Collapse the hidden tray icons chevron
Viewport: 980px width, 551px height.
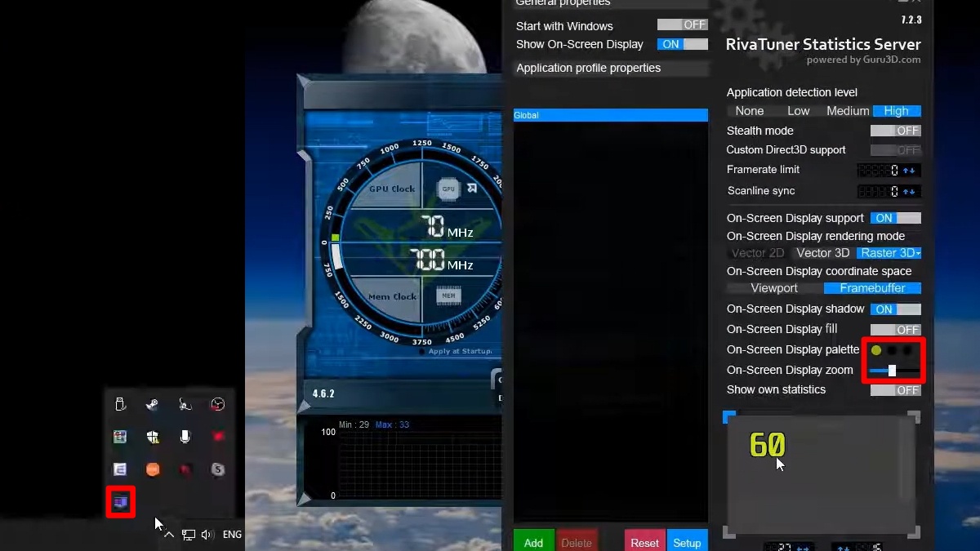pyautogui.click(x=169, y=535)
